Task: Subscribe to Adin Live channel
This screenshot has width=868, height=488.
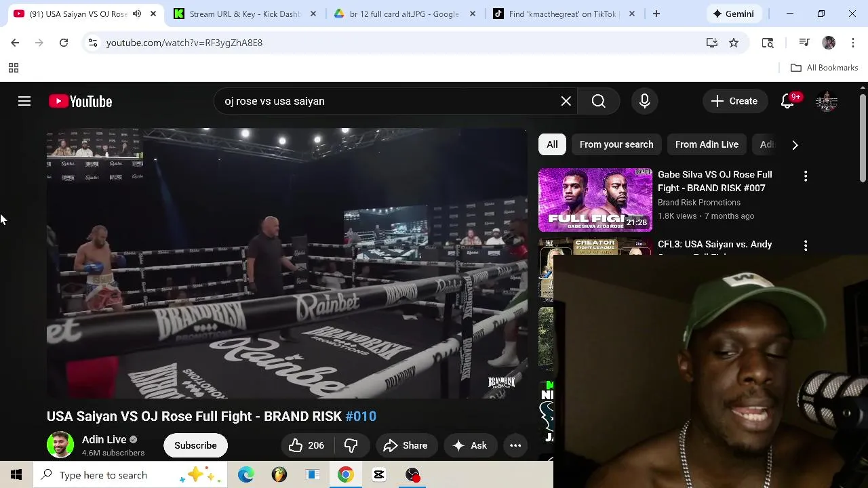Action: pos(195,445)
